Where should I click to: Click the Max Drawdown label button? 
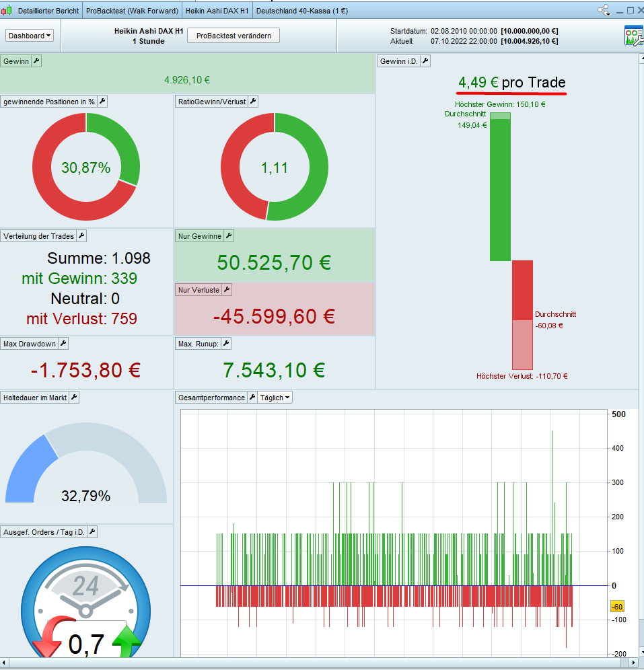pyautogui.click(x=30, y=344)
